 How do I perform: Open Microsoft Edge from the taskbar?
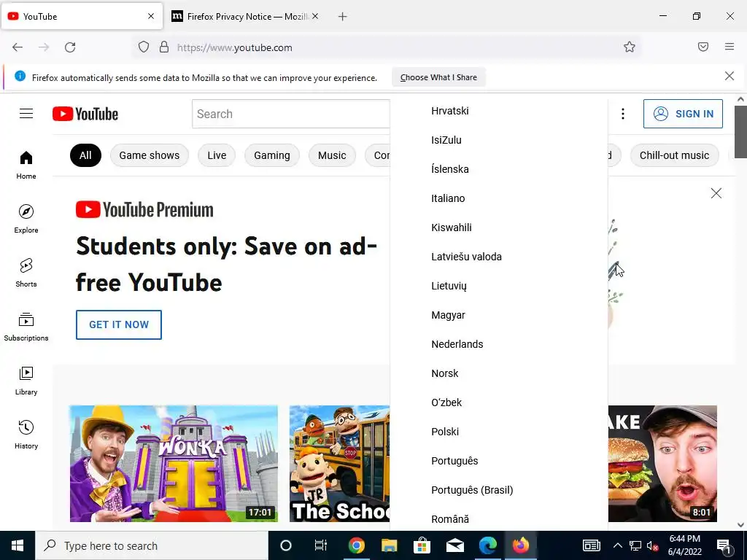[x=488, y=545]
